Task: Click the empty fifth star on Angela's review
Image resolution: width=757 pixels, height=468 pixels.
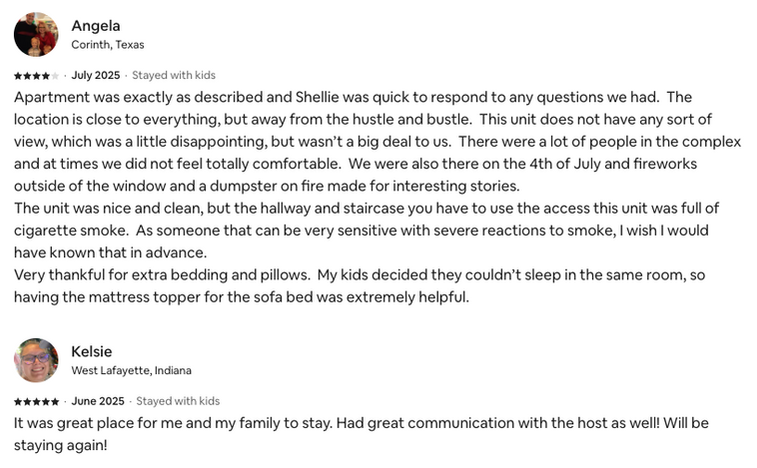Action: [55, 76]
